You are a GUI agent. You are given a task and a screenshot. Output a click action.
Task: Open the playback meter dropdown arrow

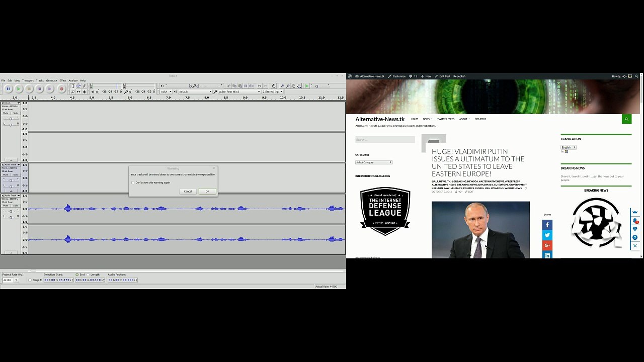pos(97,92)
